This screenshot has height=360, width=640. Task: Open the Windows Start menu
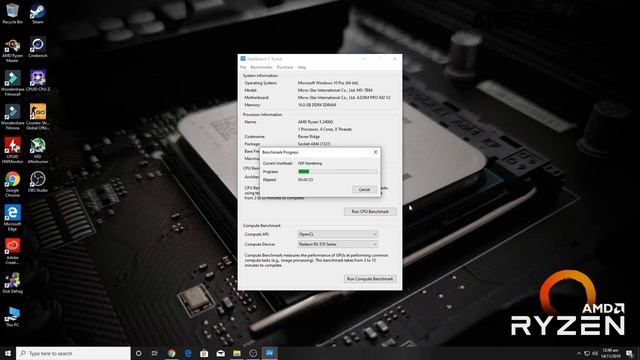[8, 353]
